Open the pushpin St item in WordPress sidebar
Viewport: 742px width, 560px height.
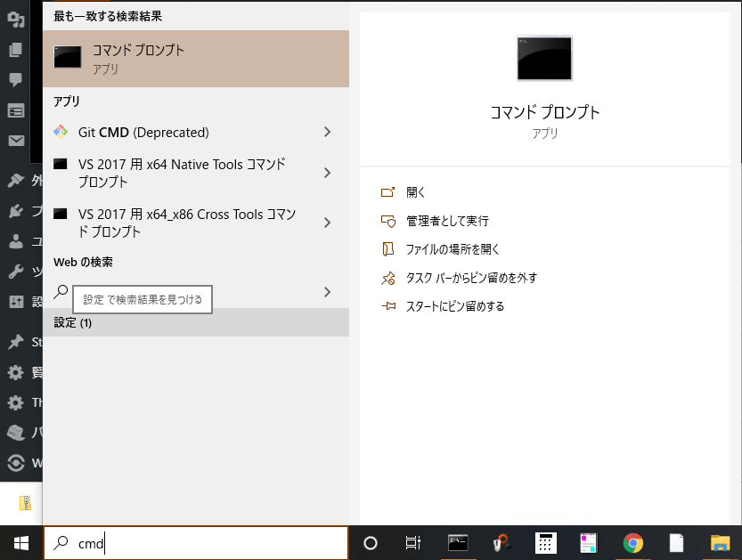point(16,342)
